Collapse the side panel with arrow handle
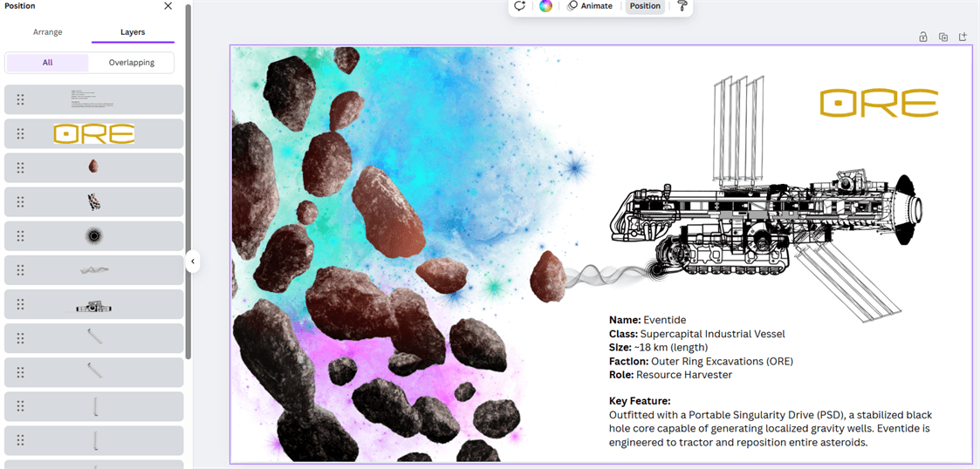 pos(193,261)
